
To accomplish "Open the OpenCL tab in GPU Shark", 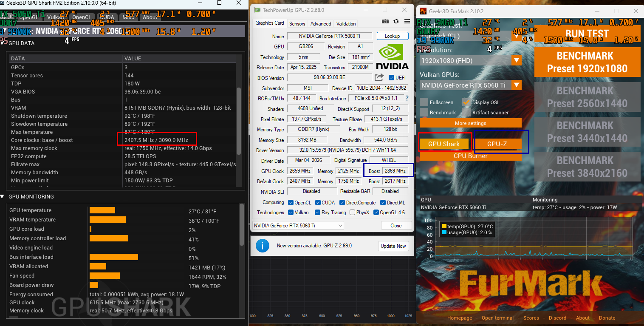I will click(x=81, y=17).
